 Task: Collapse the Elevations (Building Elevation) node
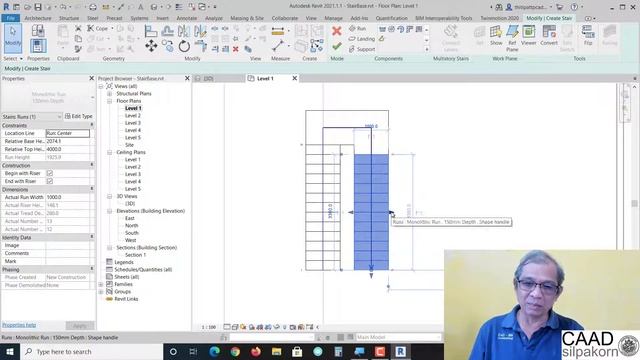(109, 211)
